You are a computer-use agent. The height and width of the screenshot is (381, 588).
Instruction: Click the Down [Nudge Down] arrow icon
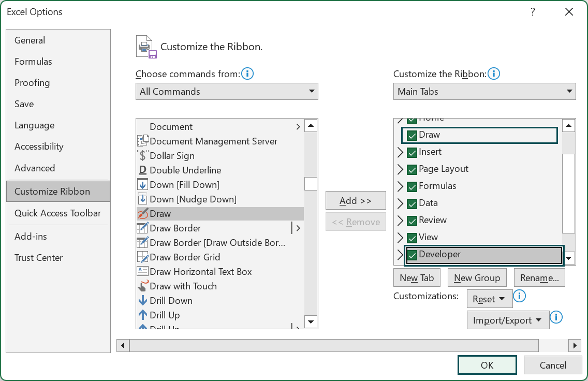pyautogui.click(x=143, y=199)
